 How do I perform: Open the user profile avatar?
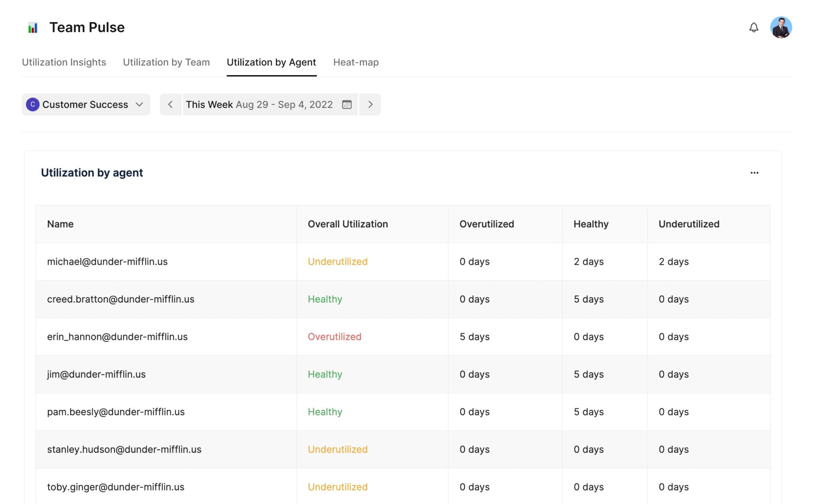click(781, 27)
